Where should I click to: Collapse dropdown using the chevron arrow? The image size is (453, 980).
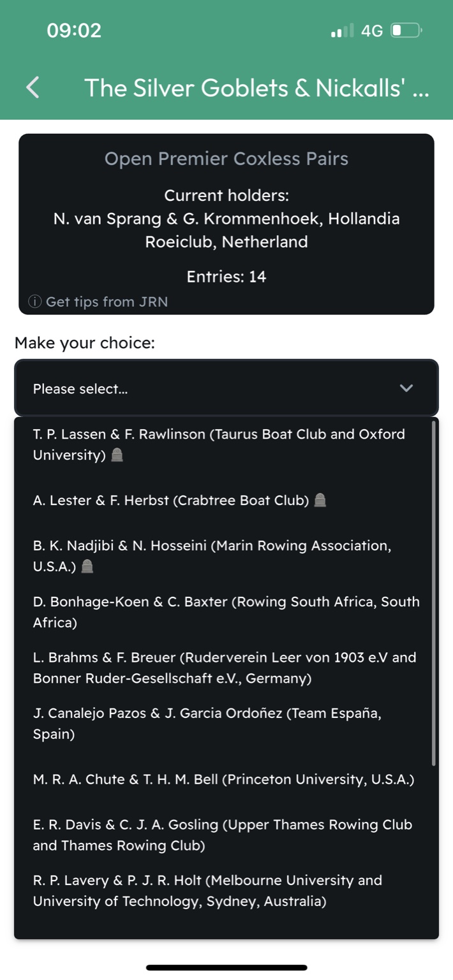point(406,388)
